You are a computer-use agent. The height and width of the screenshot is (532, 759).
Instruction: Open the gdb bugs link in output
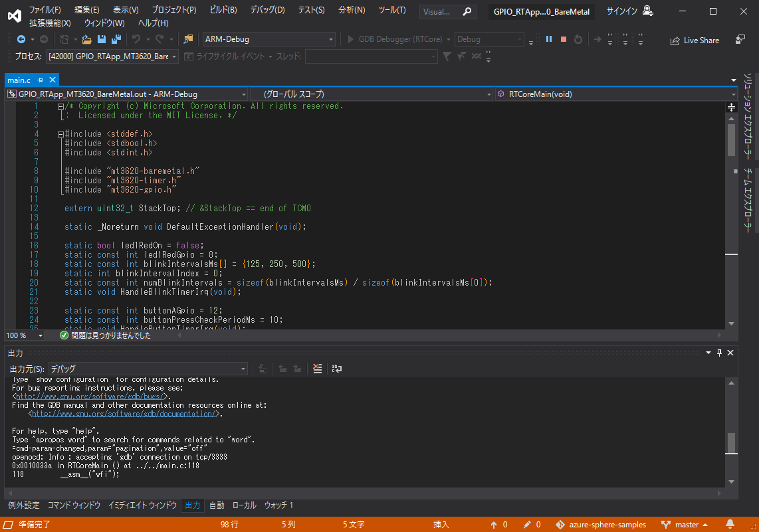90,397
